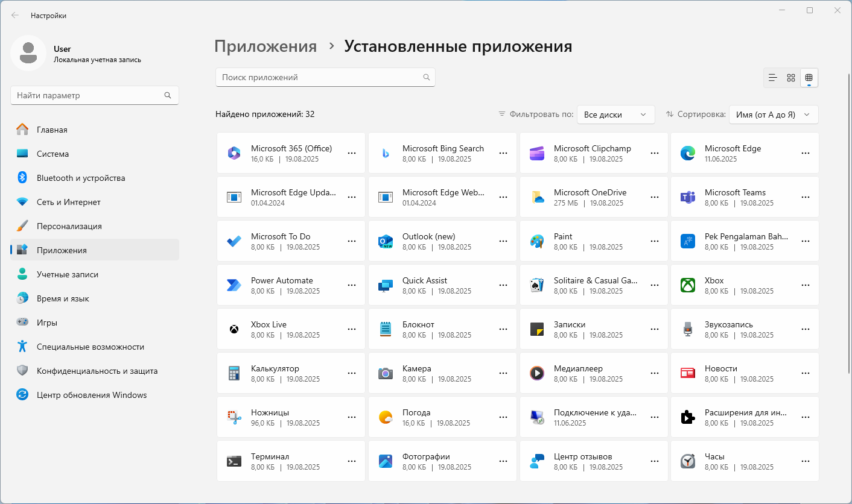The height and width of the screenshot is (504, 852).
Task: Go back using the back arrow
Action: (x=15, y=16)
